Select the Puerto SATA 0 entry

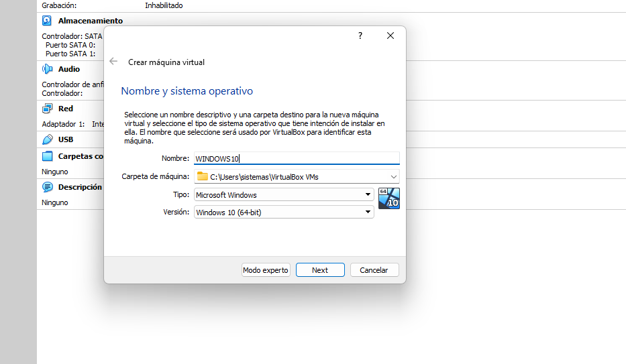(70, 45)
